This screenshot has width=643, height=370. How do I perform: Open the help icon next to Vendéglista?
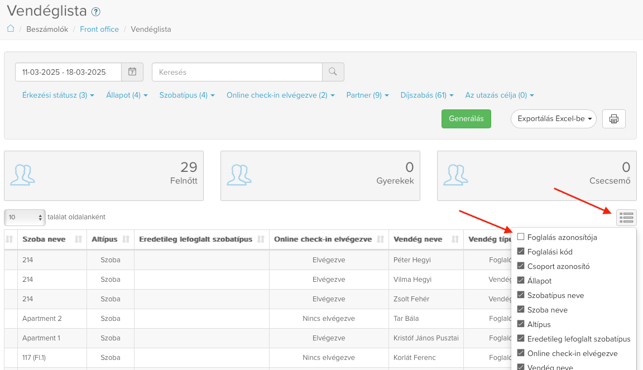(x=96, y=12)
